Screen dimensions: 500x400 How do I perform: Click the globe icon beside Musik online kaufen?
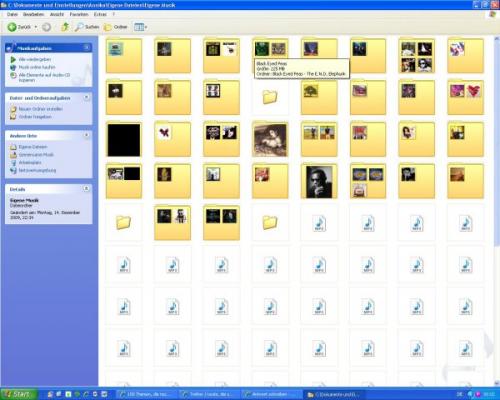coord(13,67)
